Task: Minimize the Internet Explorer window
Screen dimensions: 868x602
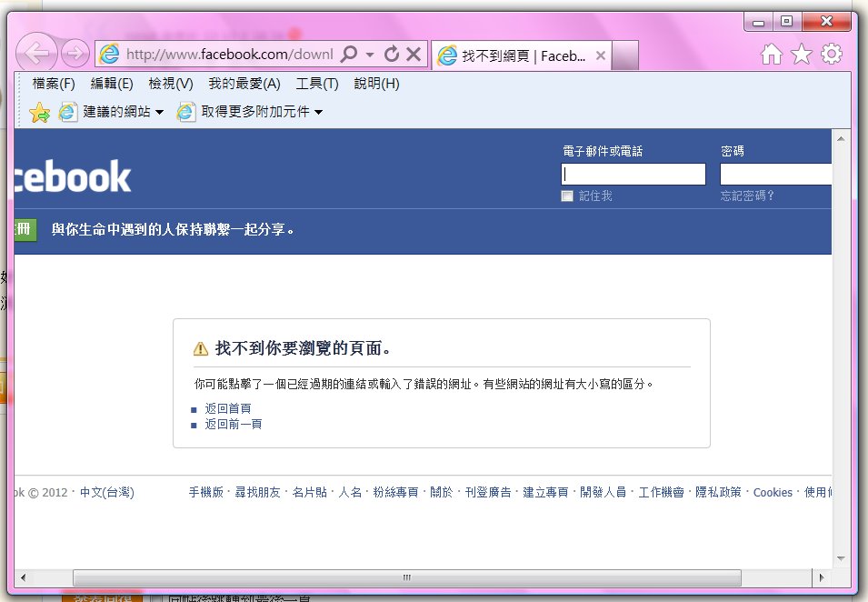Action: coord(758,22)
